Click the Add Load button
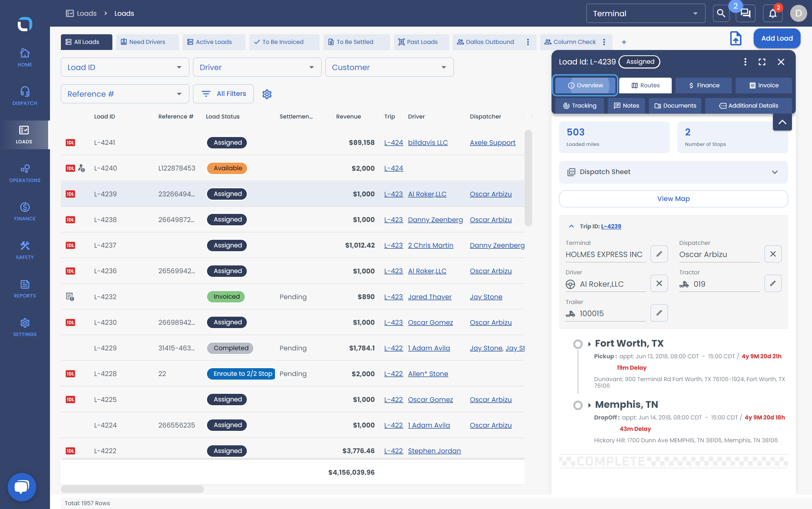 777,38
